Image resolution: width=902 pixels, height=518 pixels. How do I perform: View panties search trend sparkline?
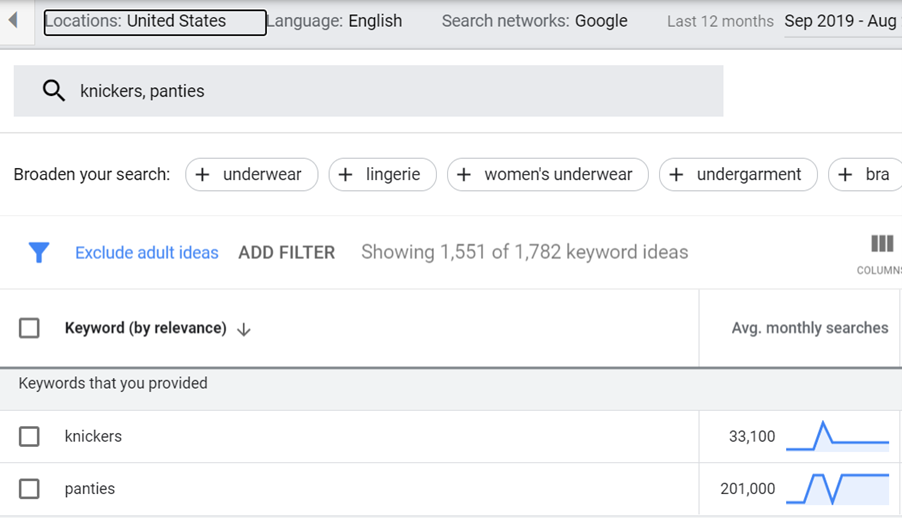click(x=838, y=489)
